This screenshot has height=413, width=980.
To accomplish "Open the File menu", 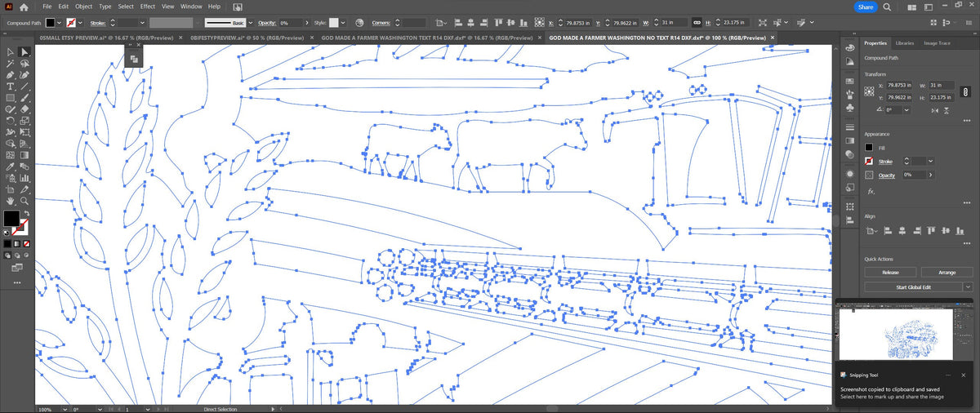I will 47,7.
